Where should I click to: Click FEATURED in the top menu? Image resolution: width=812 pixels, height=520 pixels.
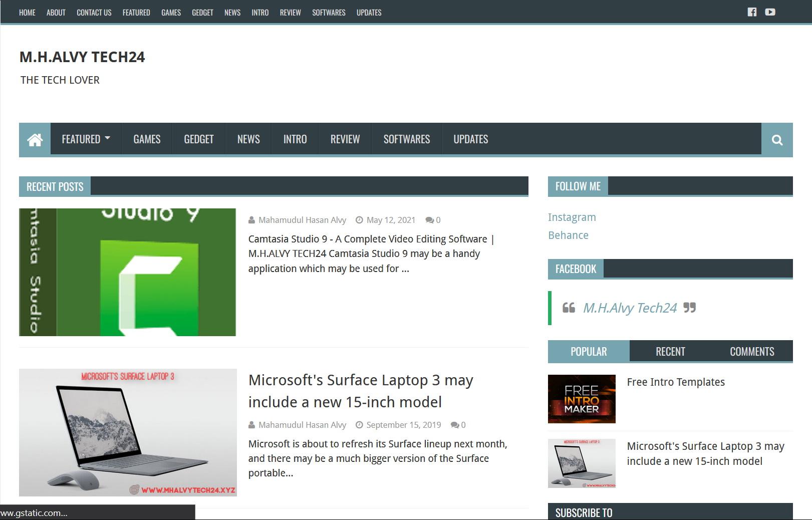point(136,13)
